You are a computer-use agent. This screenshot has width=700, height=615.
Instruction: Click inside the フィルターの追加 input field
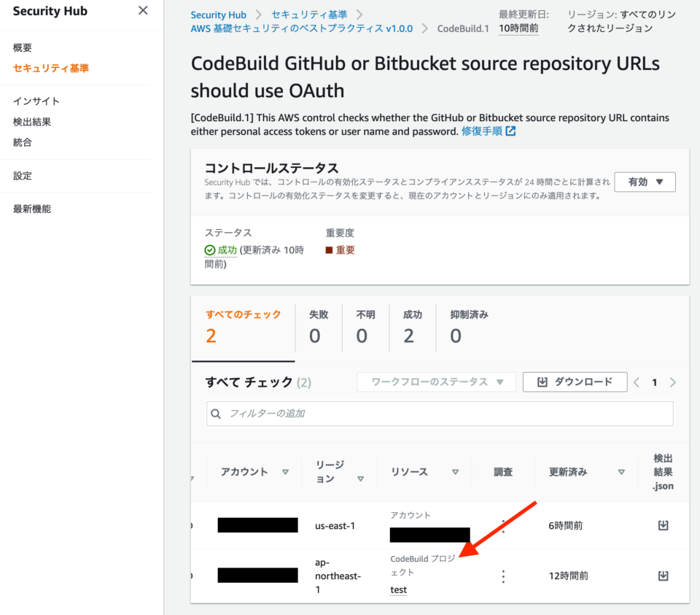click(x=365, y=414)
